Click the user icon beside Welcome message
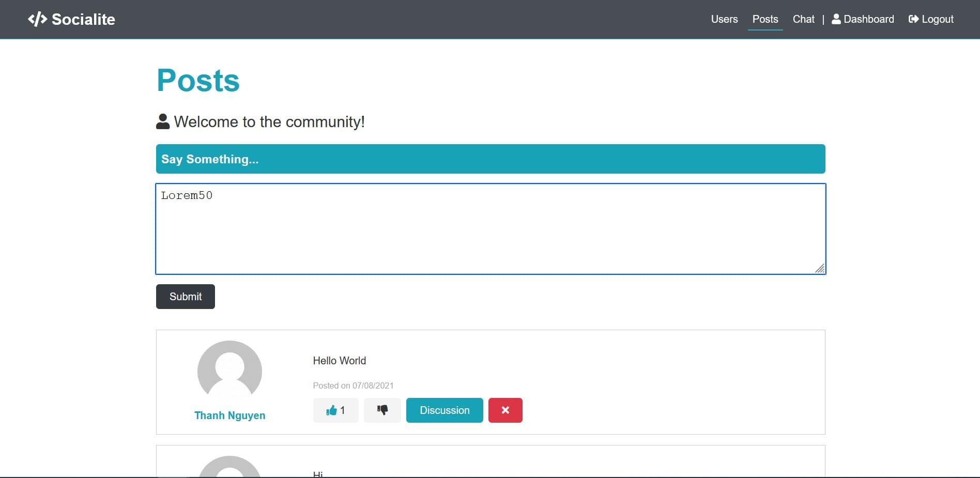Viewport: 980px width, 478px height. point(163,121)
